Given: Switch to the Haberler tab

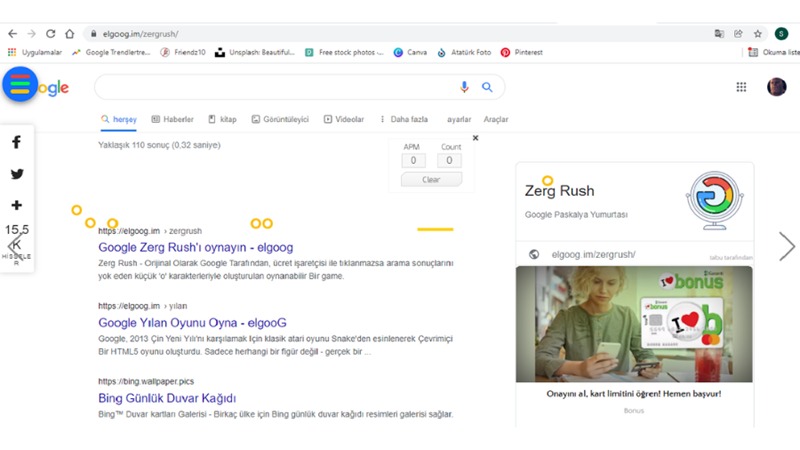Looking at the screenshot, I should click(x=172, y=119).
